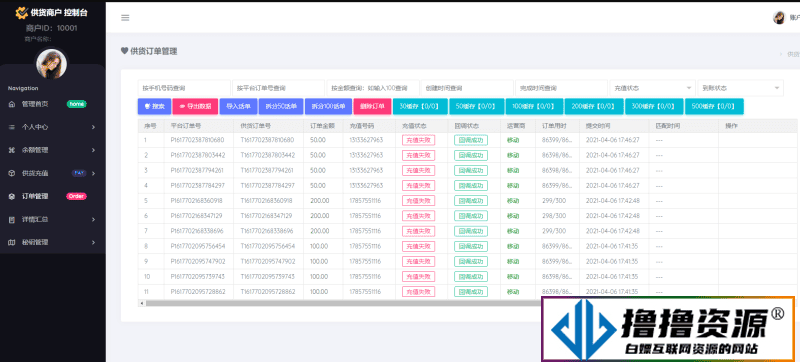This screenshot has height=362, width=800.
Task: Click the icon beside 订单管理
Action: [x=12, y=196]
